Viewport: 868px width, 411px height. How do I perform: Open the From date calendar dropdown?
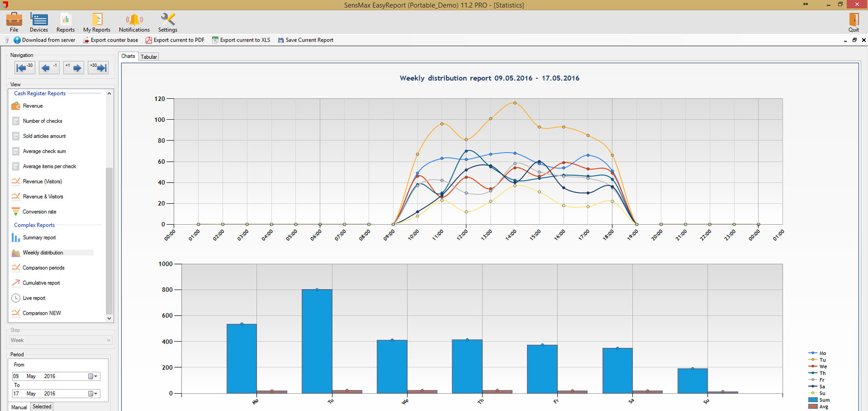pos(93,376)
